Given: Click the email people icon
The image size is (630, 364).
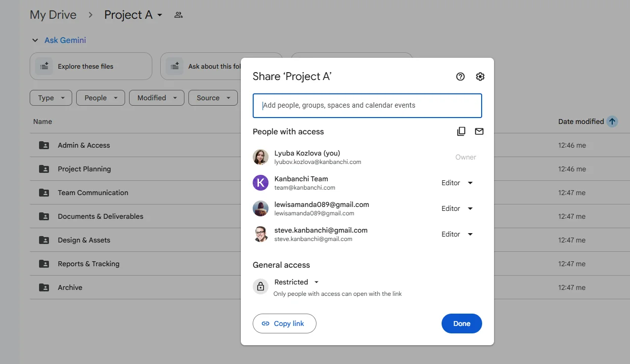Looking at the screenshot, I should tap(479, 131).
